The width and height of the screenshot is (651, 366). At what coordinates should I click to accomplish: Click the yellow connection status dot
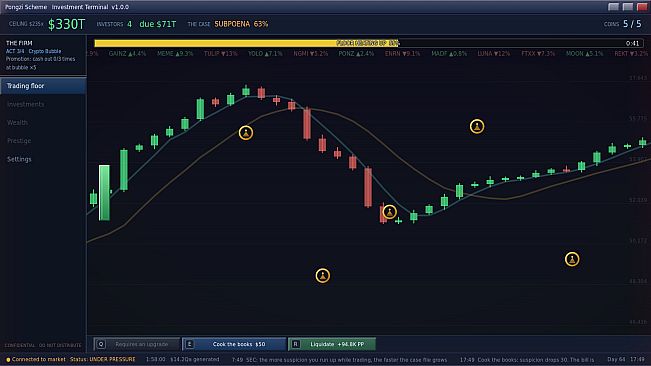pos(8,359)
